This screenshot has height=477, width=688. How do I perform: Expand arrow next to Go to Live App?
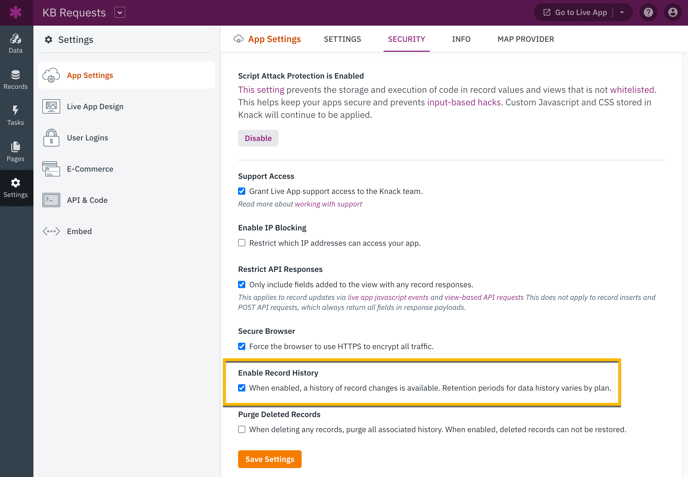622,12
